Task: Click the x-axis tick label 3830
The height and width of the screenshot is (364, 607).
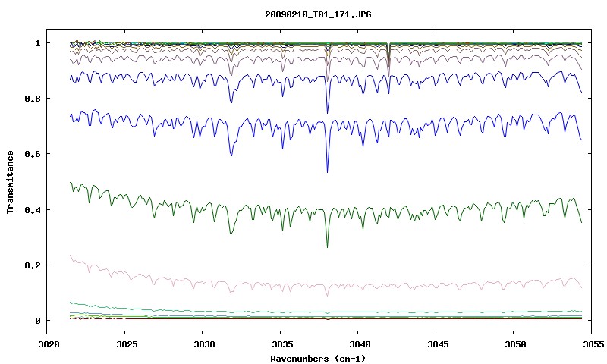Action: (x=204, y=344)
